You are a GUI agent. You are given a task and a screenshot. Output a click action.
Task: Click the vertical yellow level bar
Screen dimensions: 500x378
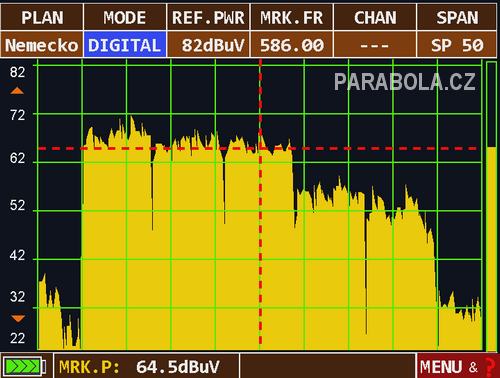[x=491, y=248]
